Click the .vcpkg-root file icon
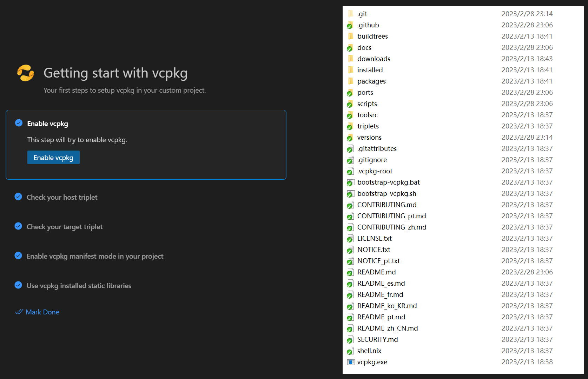 350,171
